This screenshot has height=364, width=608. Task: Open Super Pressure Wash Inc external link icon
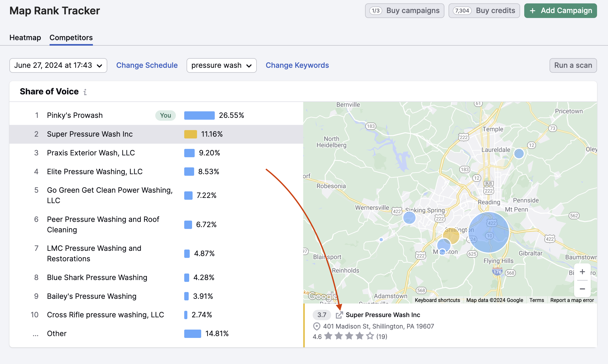click(339, 315)
